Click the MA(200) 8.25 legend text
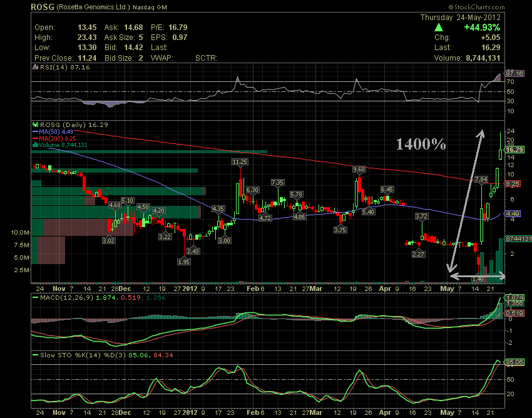Image resolution: width=532 pixels, height=418 pixels. click(58, 138)
